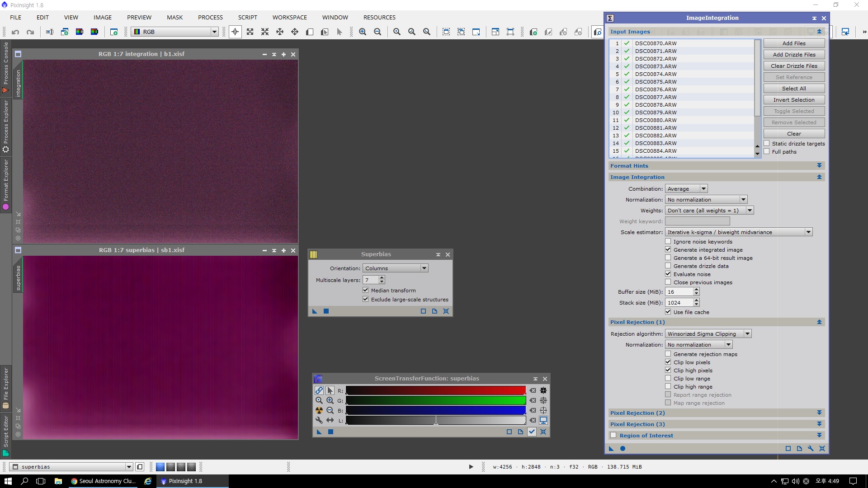Select the Zoom Out magnifier in the toolbar
Viewport: 868px width, 488px height.
point(377,32)
